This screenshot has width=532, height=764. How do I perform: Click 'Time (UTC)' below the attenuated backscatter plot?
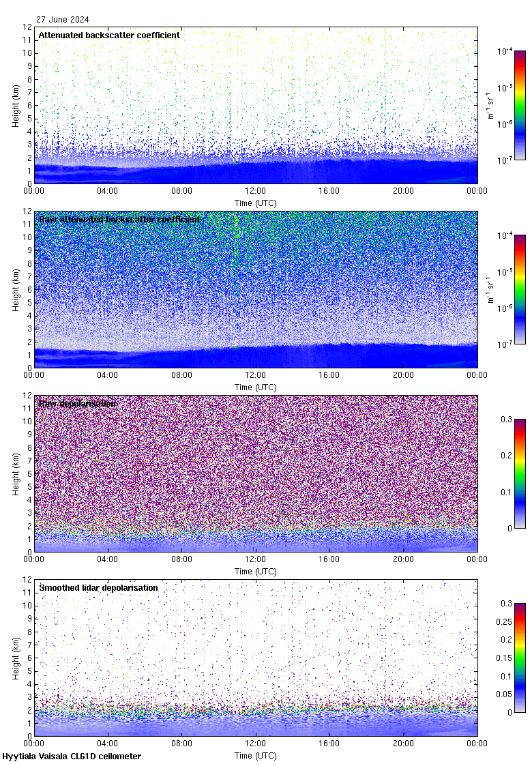[x=255, y=203]
